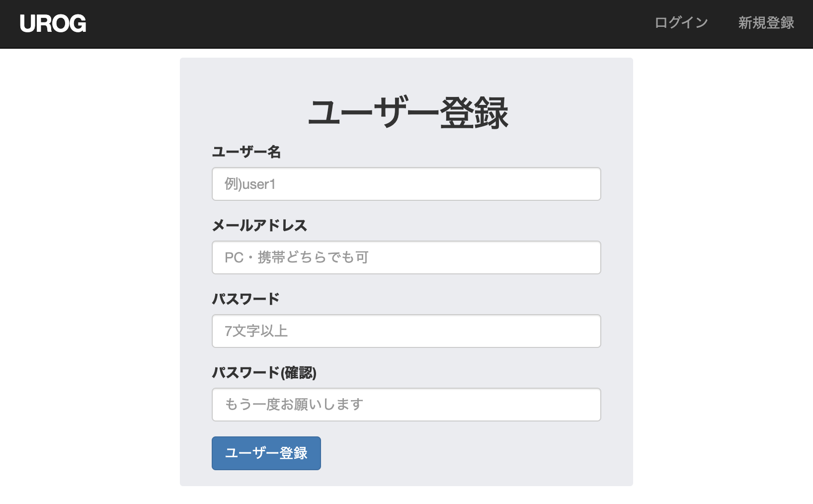Select the パスワード(確認) confirmation field
813x504 pixels.
406,404
